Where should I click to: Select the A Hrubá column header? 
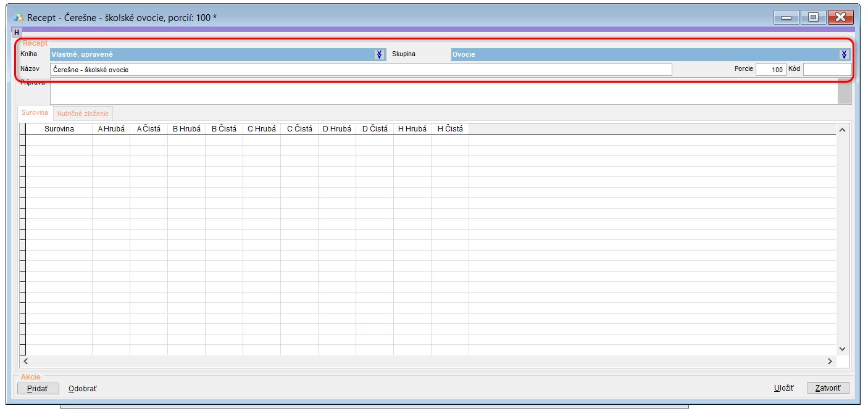111,129
